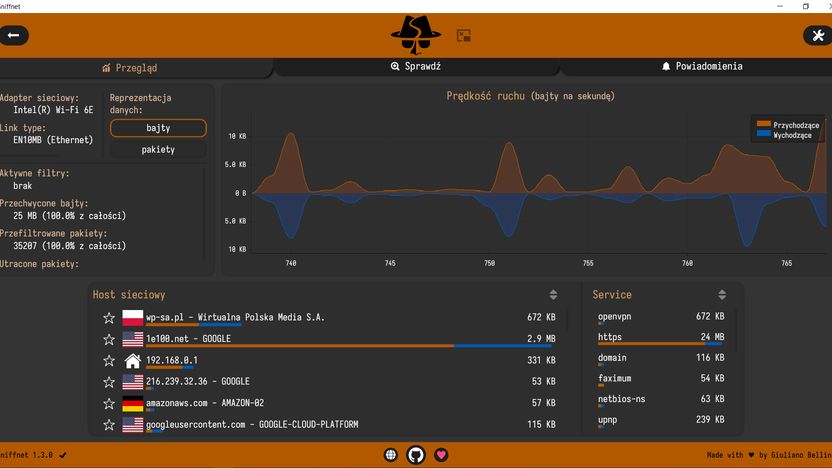Click the Prędkość ruchu chart title
The image size is (832, 468).
(531, 96)
